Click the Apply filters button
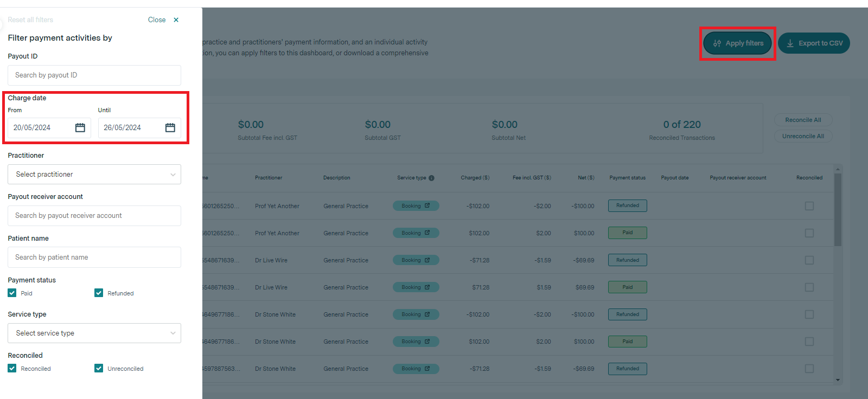The width and height of the screenshot is (868, 399). (738, 43)
